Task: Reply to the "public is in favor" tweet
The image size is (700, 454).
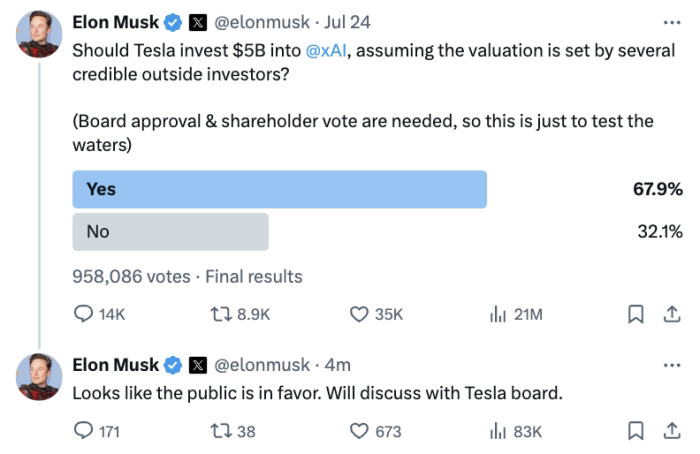Action: pos(84,431)
